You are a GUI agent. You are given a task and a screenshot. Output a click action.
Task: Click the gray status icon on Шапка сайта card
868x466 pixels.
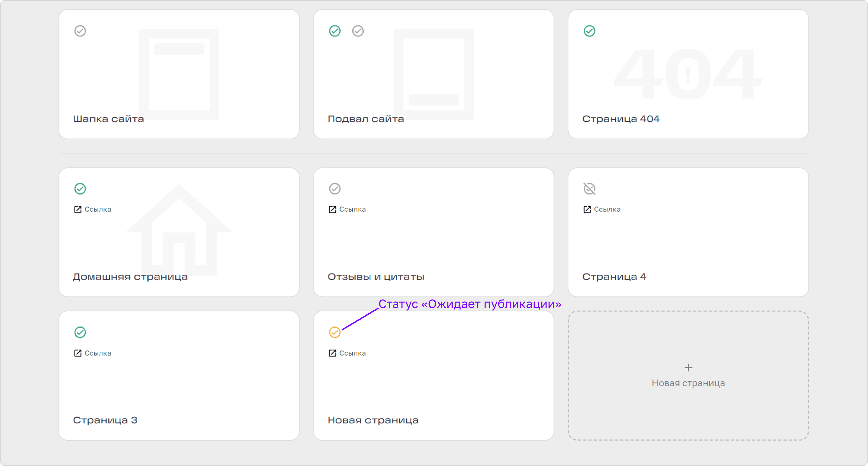coord(80,31)
